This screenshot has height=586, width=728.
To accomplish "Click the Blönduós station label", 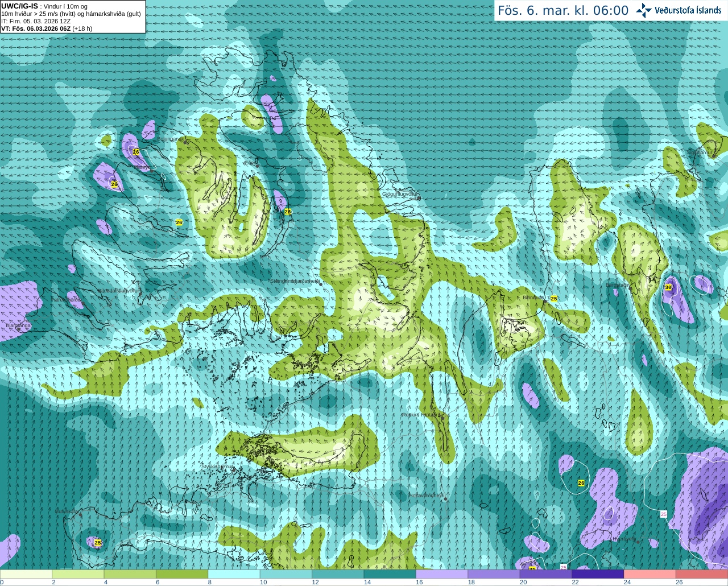I will coord(534,298).
